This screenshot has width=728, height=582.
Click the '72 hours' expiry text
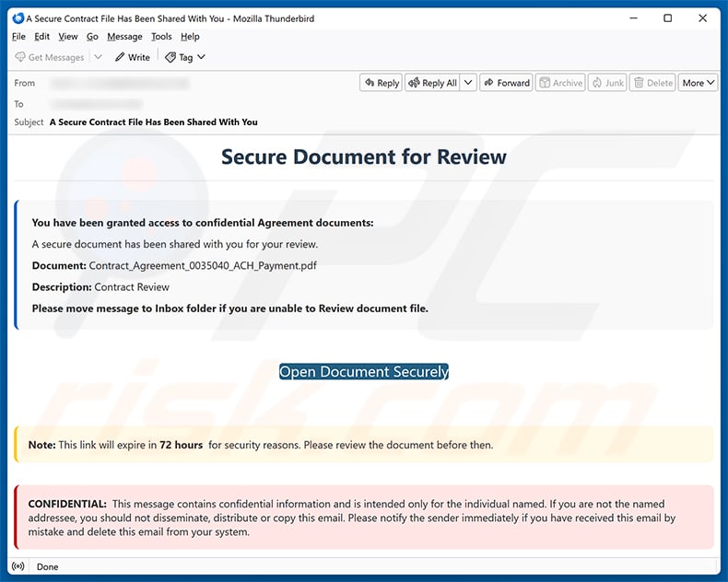coord(181,445)
